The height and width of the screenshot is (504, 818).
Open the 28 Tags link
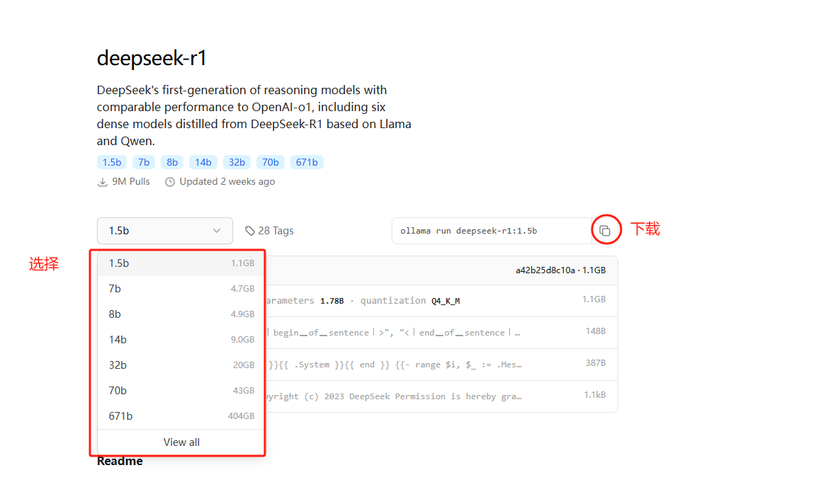coord(270,230)
